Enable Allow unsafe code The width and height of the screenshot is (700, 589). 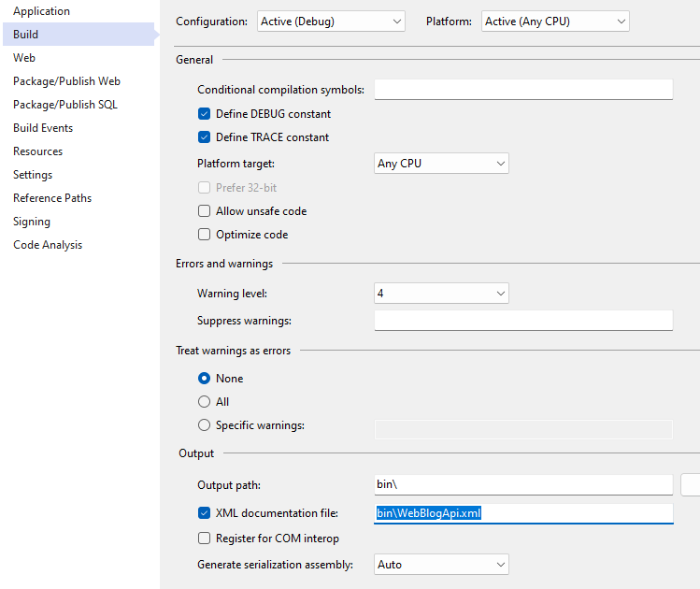[205, 211]
